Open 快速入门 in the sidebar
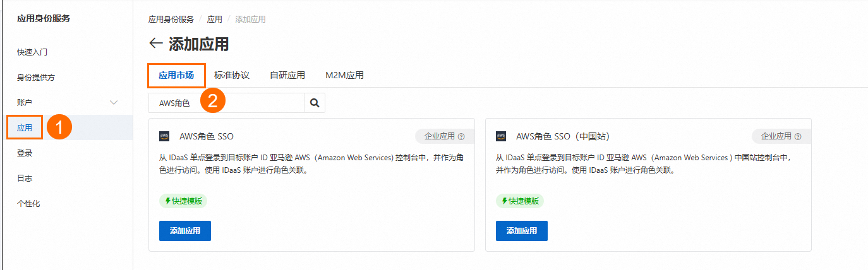This screenshot has width=868, height=270. coord(32,52)
